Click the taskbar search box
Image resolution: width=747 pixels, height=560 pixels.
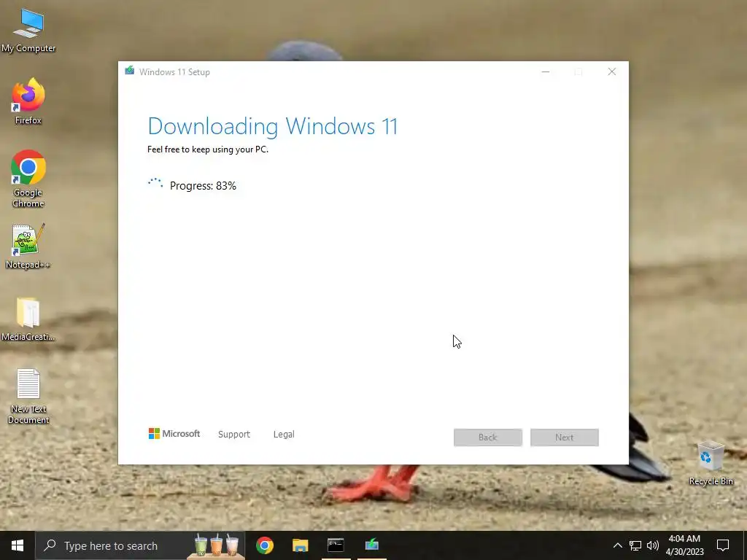(x=140, y=545)
